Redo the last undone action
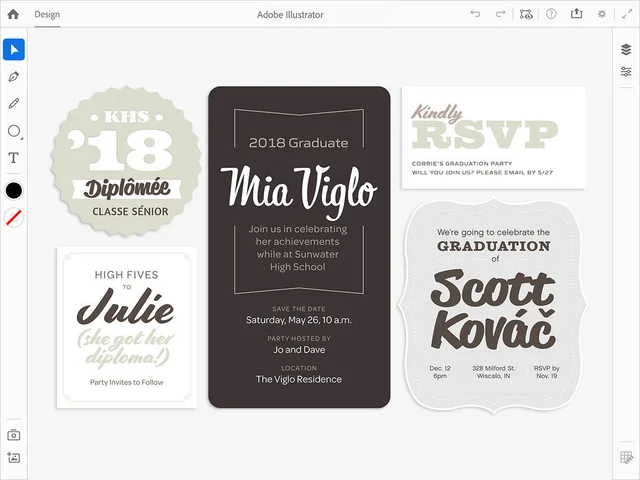Viewport: 640px width, 480px height. (500, 14)
